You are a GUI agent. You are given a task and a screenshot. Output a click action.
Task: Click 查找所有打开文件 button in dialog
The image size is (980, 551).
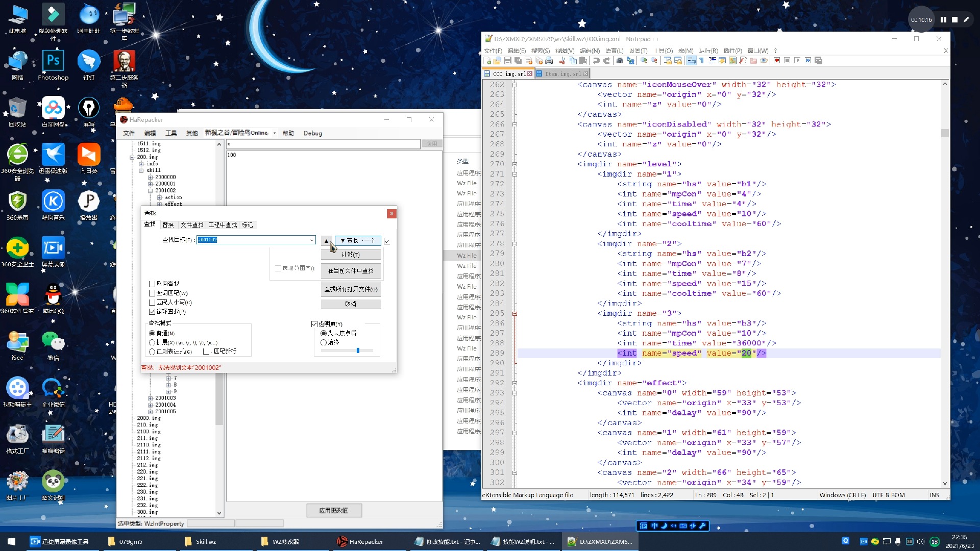[x=350, y=289]
